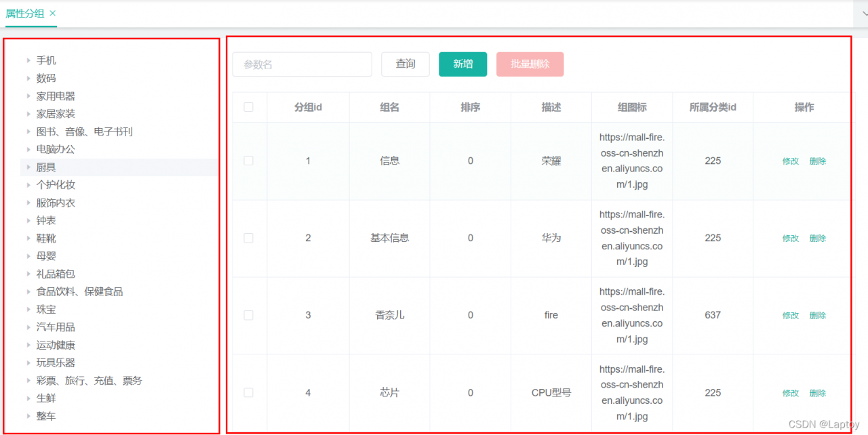868x435 pixels.
Task: Check the row checkbox for 香奈儿
Action: pyautogui.click(x=249, y=315)
